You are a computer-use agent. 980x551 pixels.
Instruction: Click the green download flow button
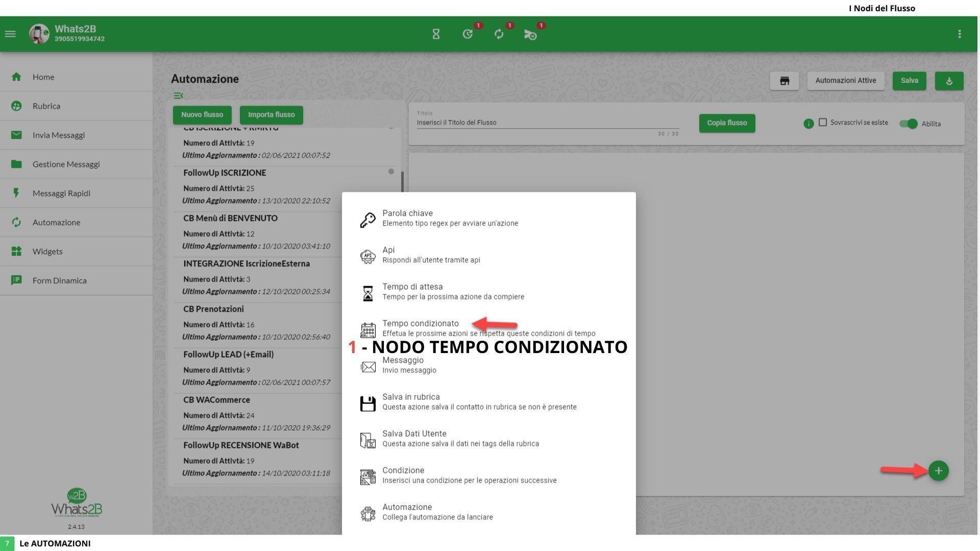click(x=949, y=81)
